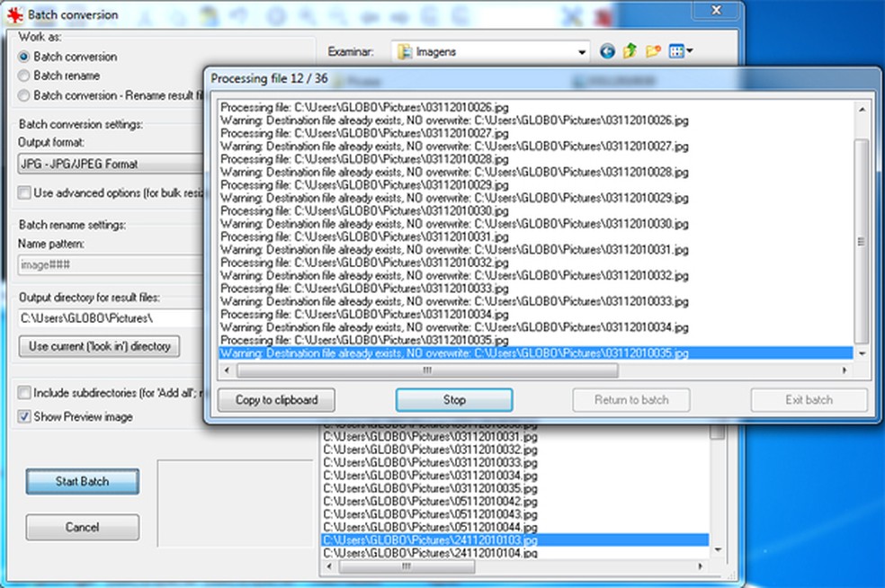885x588 pixels.
Task: Click horizontal scrollbar thumb in processing log
Action: click(x=427, y=370)
